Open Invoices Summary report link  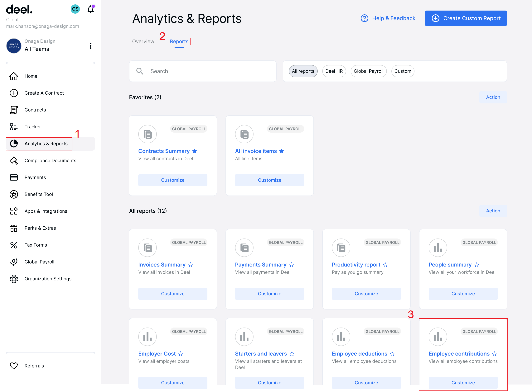[162, 265]
